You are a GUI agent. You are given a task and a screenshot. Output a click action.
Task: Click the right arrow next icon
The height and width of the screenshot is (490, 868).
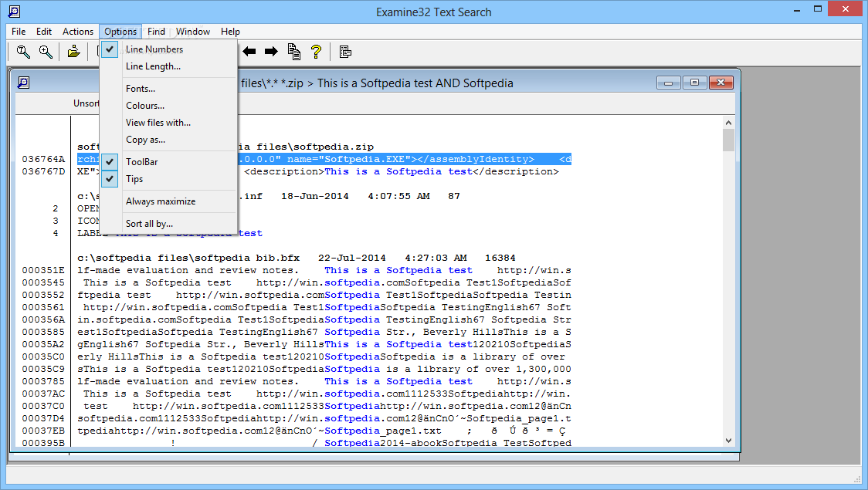[271, 52]
